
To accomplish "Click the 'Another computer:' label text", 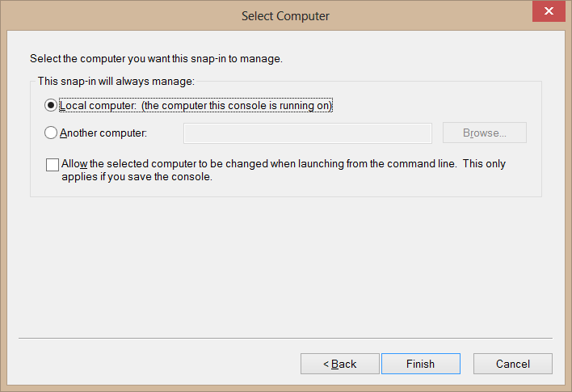I will pos(103,133).
